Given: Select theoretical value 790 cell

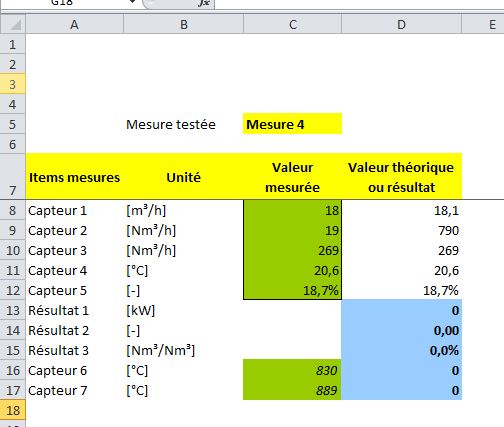Looking at the screenshot, I should [402, 230].
